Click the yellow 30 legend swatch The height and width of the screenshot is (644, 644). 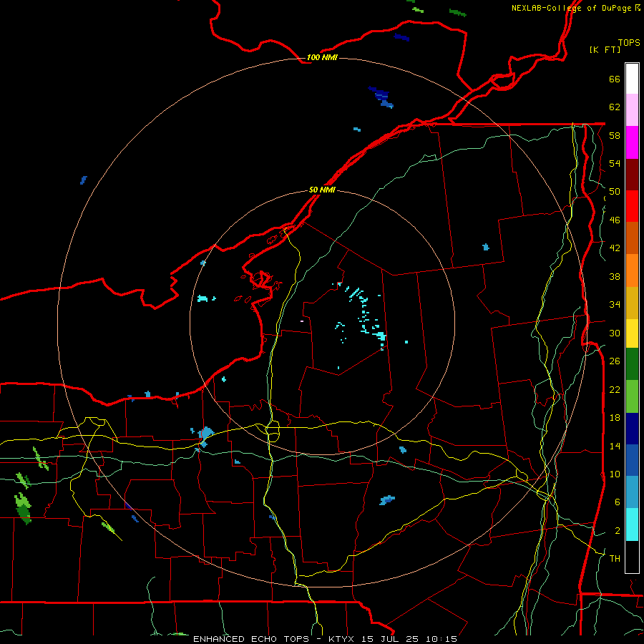[632, 333]
